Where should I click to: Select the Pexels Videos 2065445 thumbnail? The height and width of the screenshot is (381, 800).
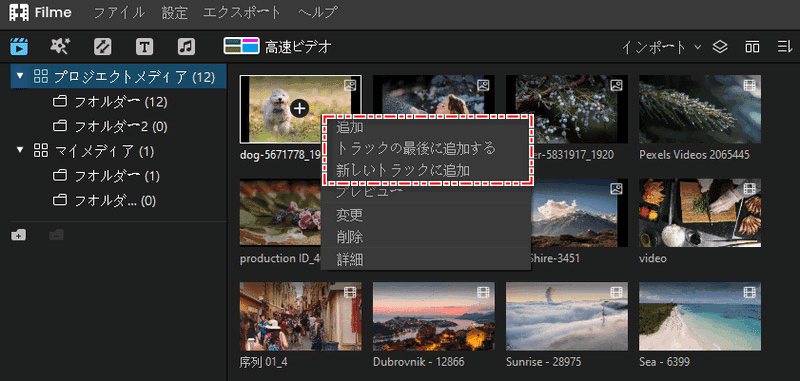point(700,109)
